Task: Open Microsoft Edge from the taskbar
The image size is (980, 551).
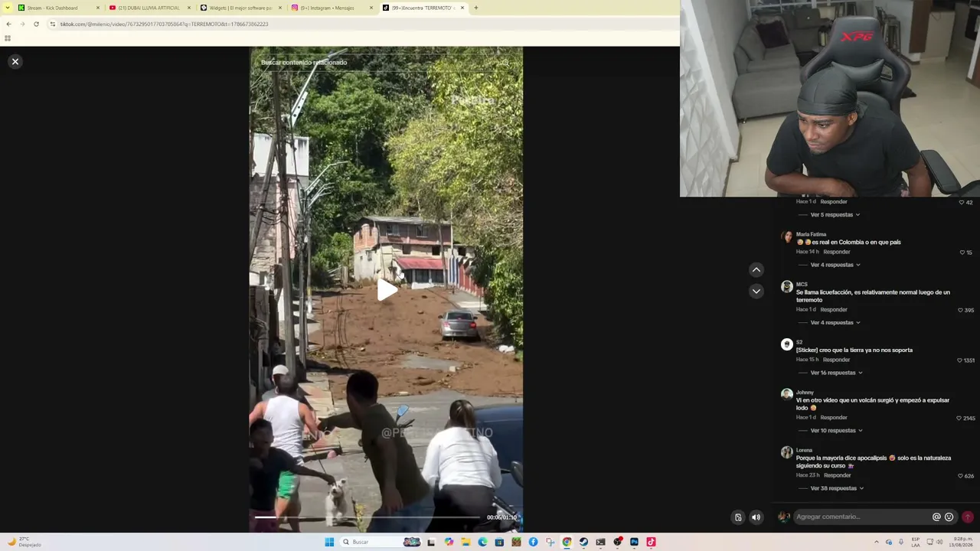Action: pos(482,542)
